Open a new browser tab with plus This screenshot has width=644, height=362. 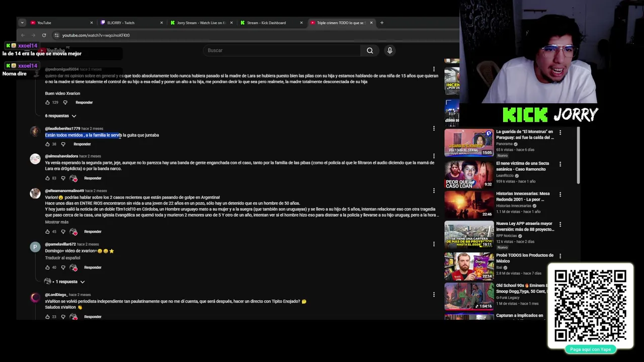382,23
